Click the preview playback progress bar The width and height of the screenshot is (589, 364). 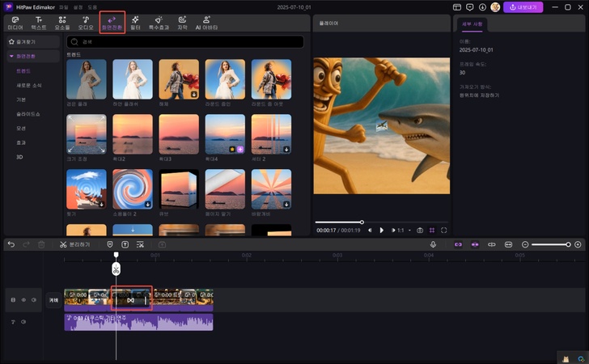[x=381, y=222]
